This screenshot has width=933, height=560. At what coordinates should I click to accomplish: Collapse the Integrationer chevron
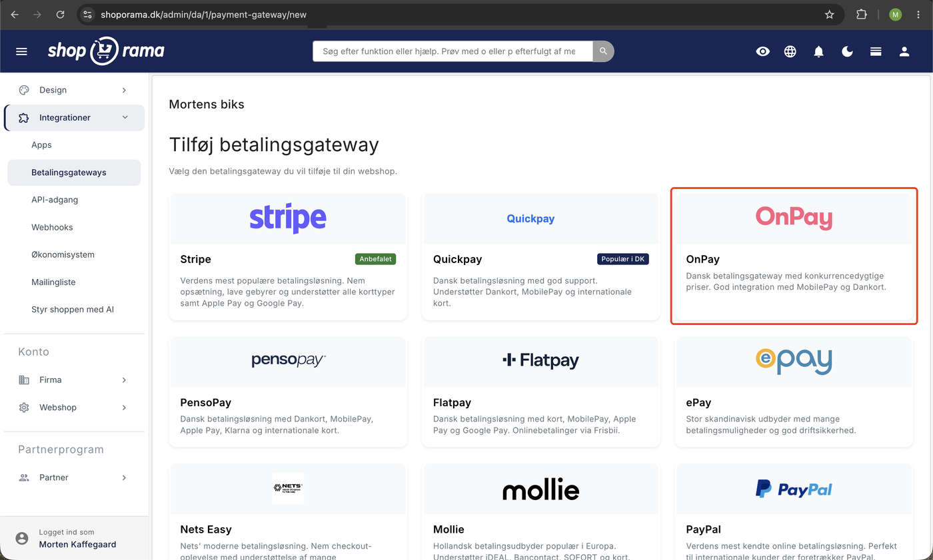125,118
